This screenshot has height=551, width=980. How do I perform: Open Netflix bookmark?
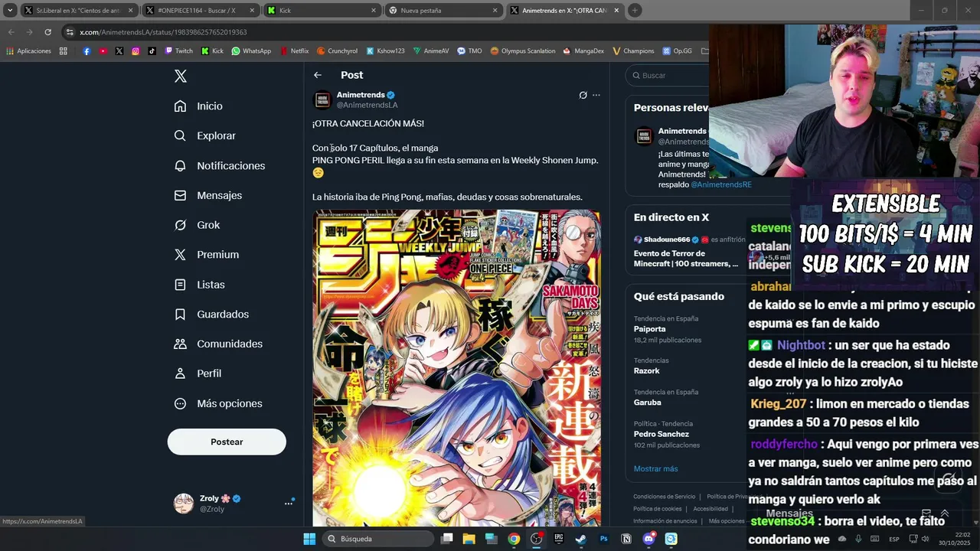(295, 51)
